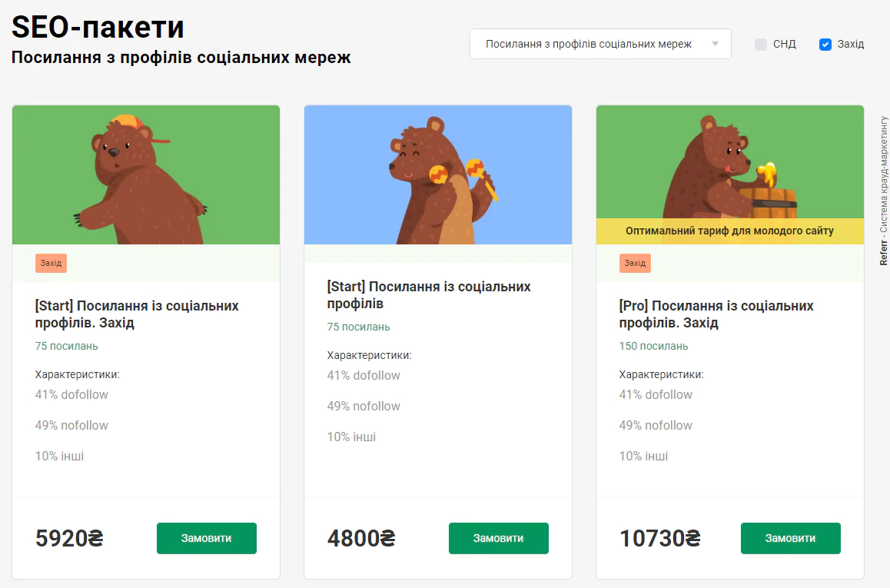Screen dimensions: 890x588
Task: Click the 150 посилань link count
Action: click(653, 346)
